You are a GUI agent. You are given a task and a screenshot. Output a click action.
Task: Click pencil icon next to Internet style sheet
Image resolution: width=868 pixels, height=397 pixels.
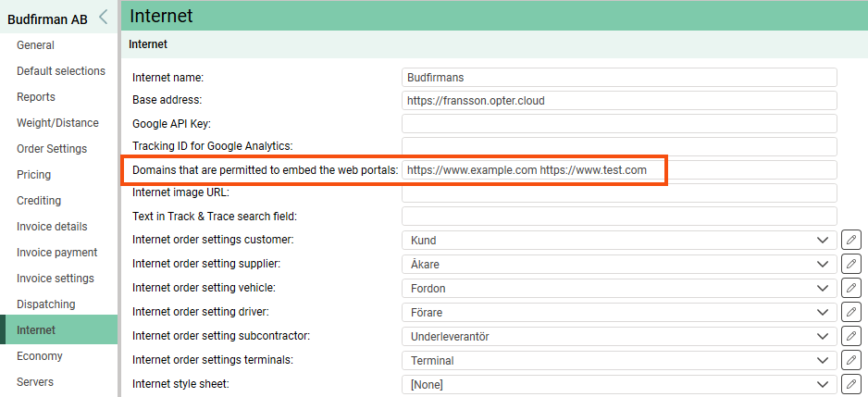pyautogui.click(x=851, y=384)
